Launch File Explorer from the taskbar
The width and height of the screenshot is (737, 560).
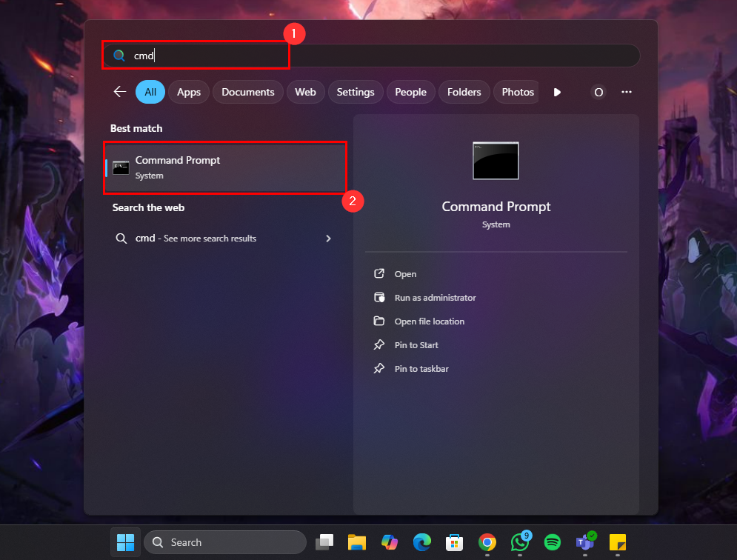[x=358, y=542]
